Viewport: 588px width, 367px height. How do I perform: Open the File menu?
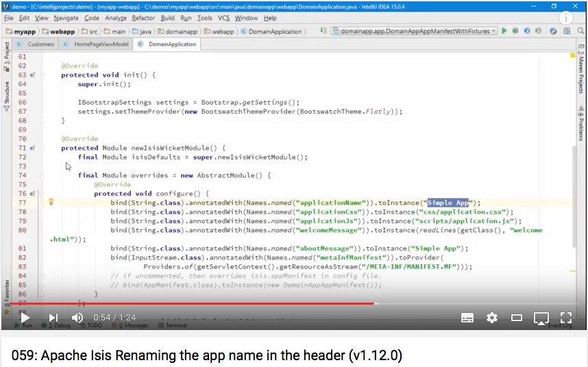click(9, 18)
